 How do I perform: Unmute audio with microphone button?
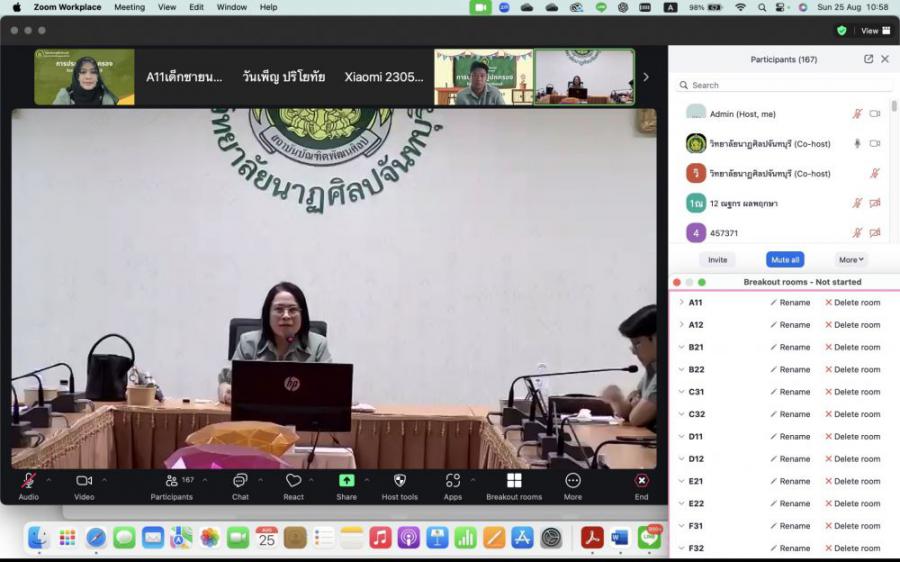(x=29, y=481)
